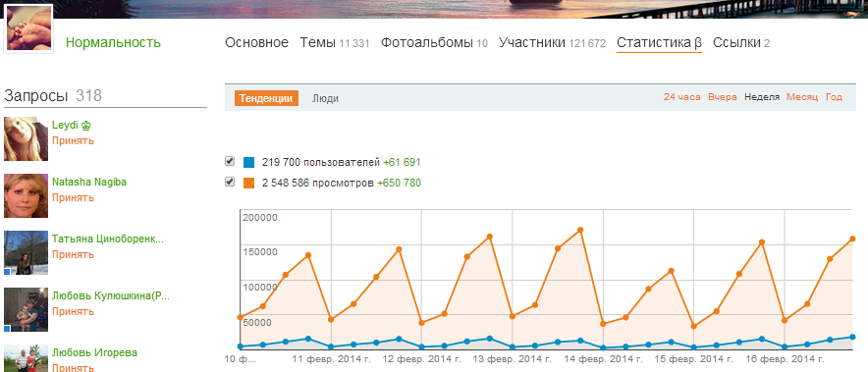Select the Неделя period

coord(762,97)
